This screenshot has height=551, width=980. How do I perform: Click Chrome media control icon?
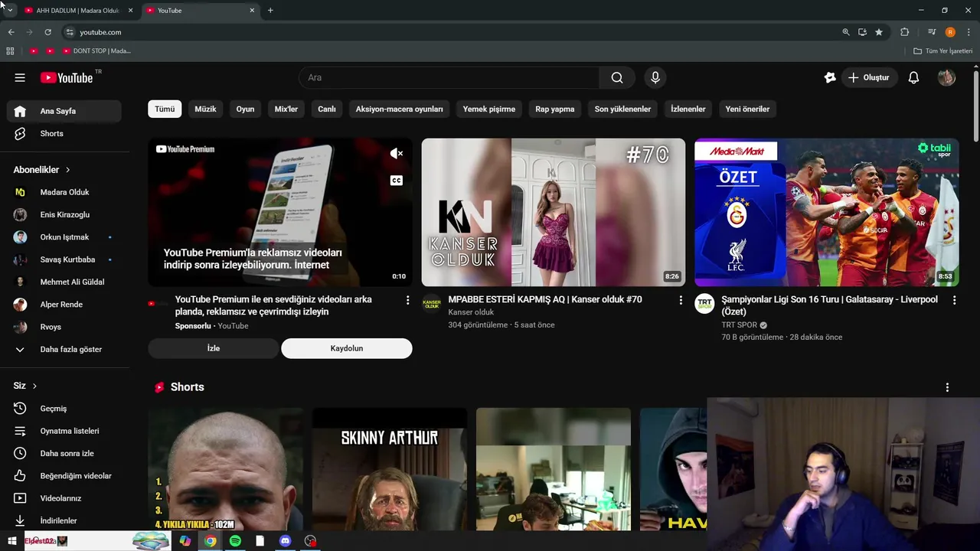click(932, 32)
